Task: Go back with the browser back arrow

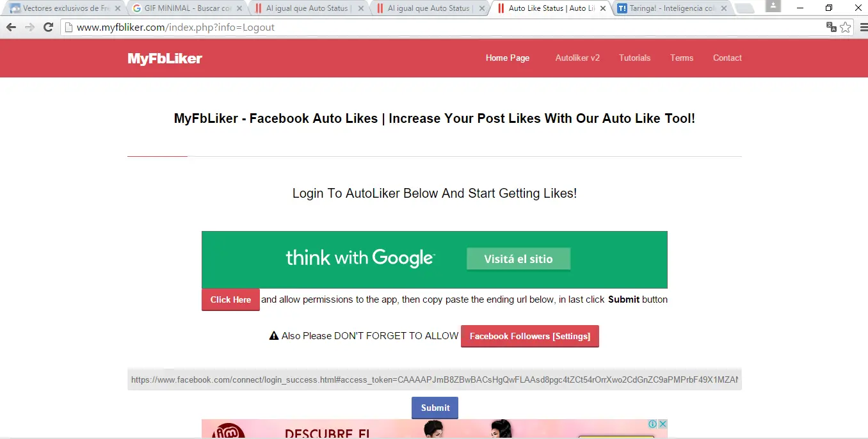Action: (11, 28)
